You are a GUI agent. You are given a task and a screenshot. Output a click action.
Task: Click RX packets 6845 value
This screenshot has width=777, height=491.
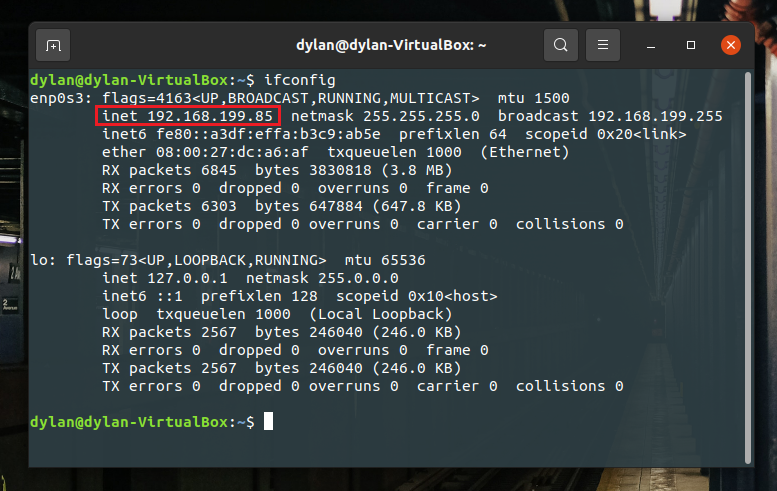click(219, 170)
